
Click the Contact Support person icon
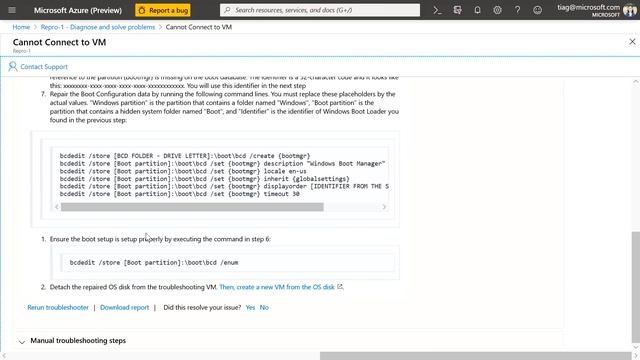tap(13, 67)
